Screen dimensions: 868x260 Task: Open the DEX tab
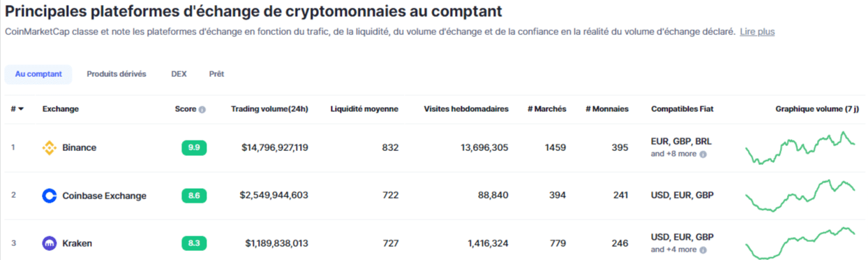(x=179, y=74)
